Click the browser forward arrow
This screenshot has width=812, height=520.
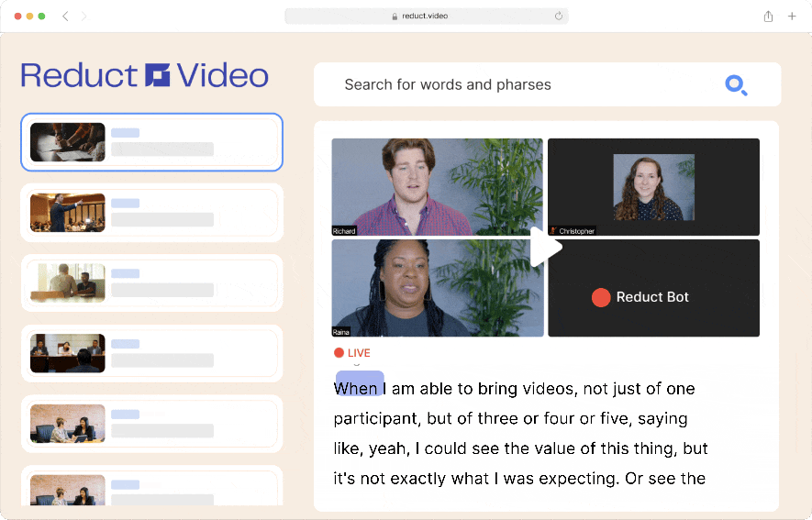click(x=84, y=17)
